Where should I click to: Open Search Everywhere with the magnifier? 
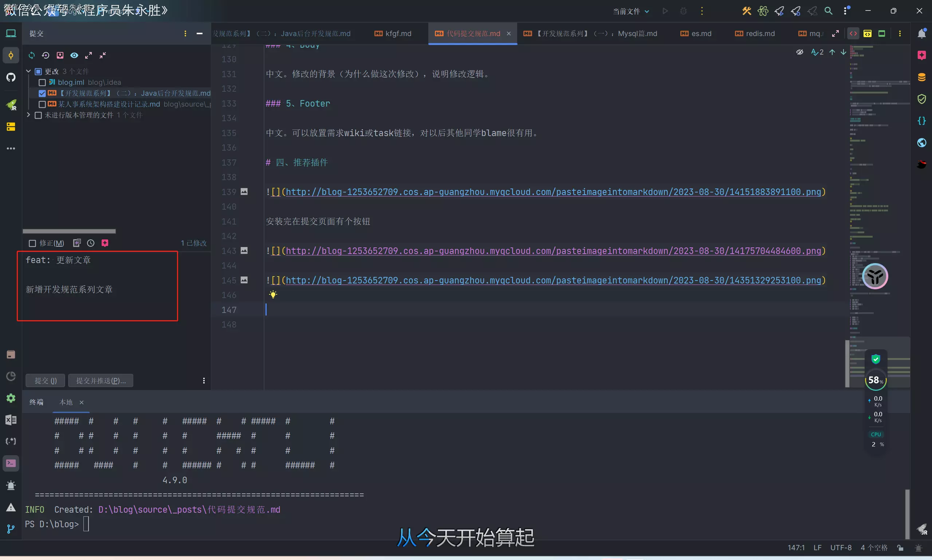tap(829, 11)
